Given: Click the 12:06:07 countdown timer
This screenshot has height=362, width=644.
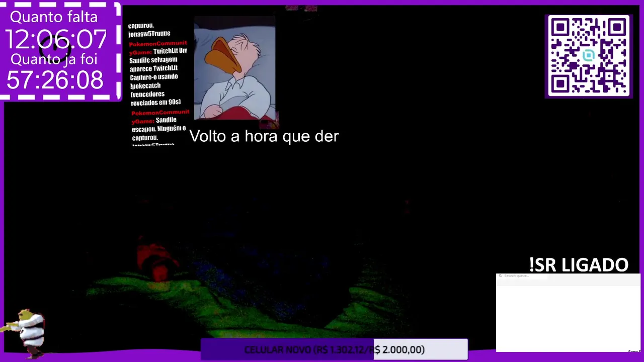Looking at the screenshot, I should point(56,39).
